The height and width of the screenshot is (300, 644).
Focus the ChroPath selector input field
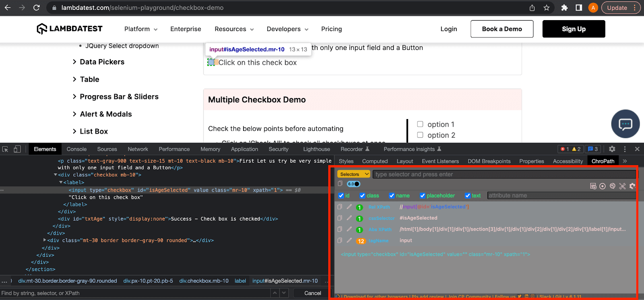click(503, 174)
